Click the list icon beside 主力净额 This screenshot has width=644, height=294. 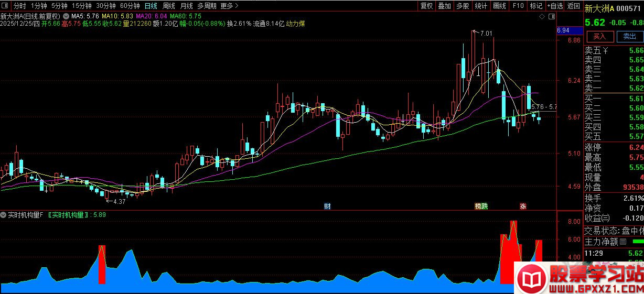(623, 242)
